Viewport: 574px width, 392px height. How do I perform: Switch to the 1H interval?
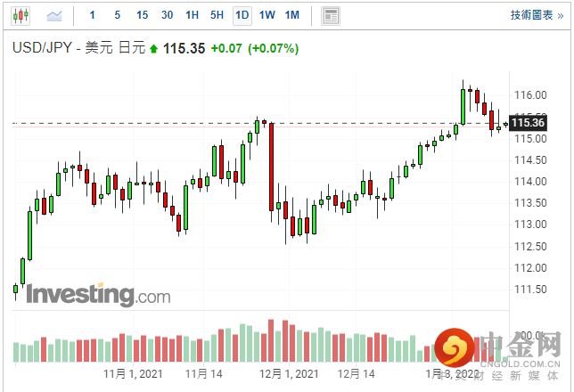click(x=193, y=16)
